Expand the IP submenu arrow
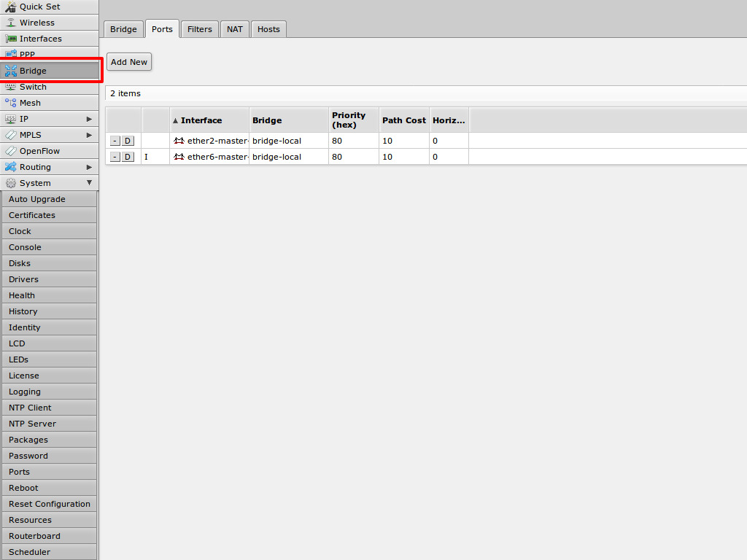The height and width of the screenshot is (560, 747). [89, 119]
